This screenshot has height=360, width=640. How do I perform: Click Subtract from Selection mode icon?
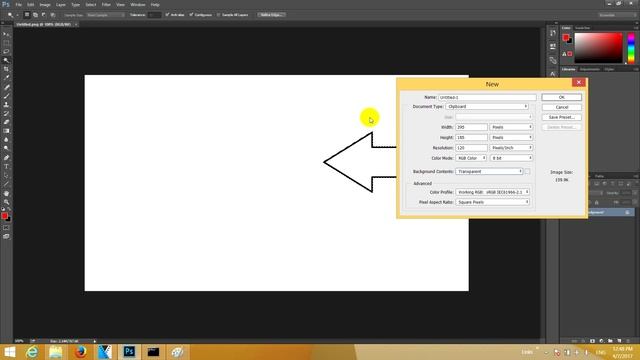tap(44, 15)
